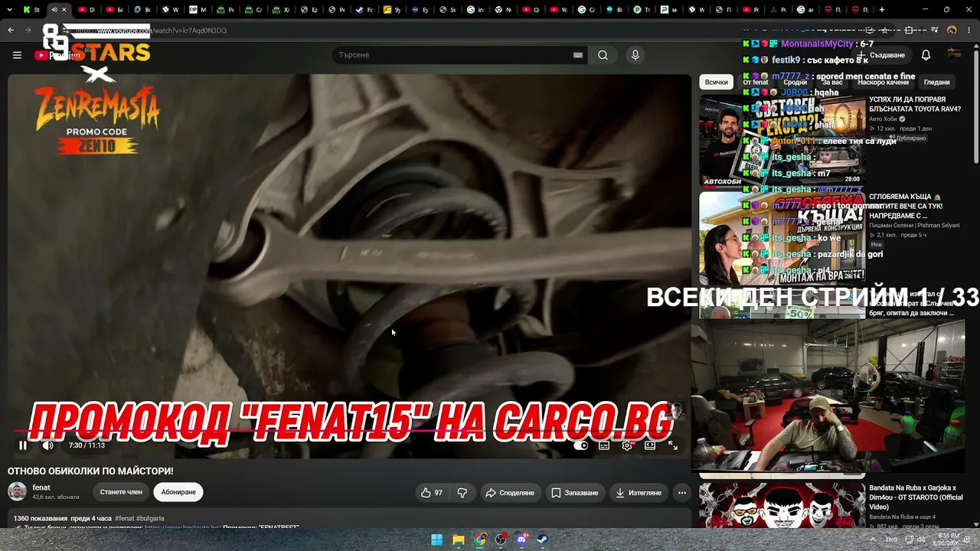Click the Абониране subscribe button

(178, 492)
